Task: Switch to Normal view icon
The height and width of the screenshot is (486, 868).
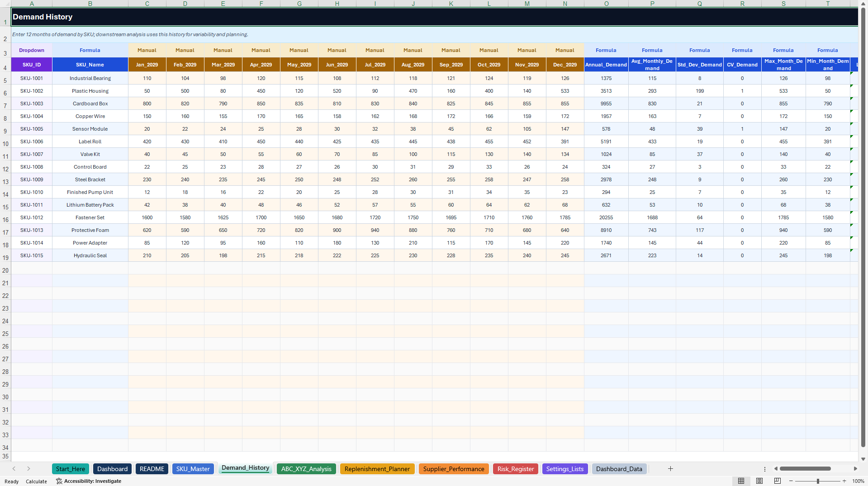Action: [x=741, y=481]
